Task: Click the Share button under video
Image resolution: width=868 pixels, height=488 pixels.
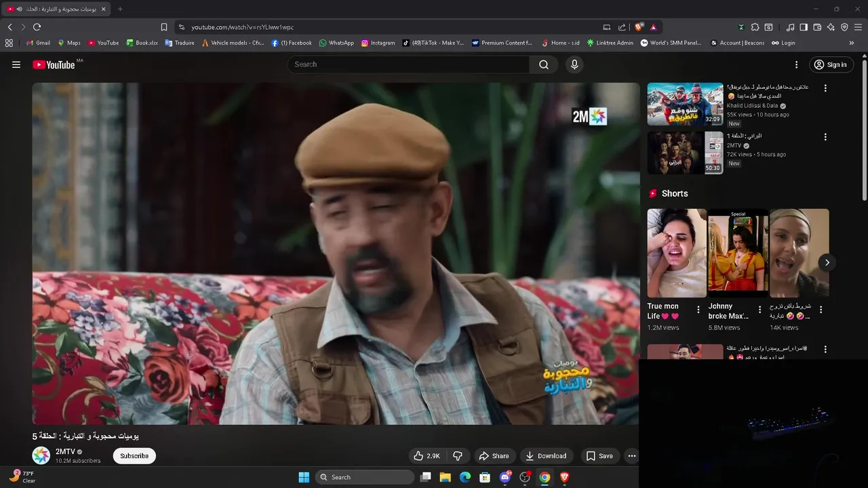Action: pos(493,456)
